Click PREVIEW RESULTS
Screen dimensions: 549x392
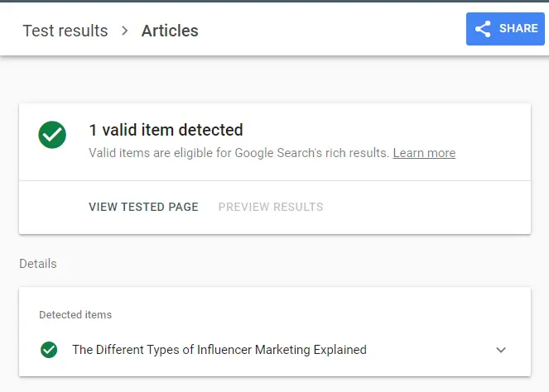tap(271, 207)
